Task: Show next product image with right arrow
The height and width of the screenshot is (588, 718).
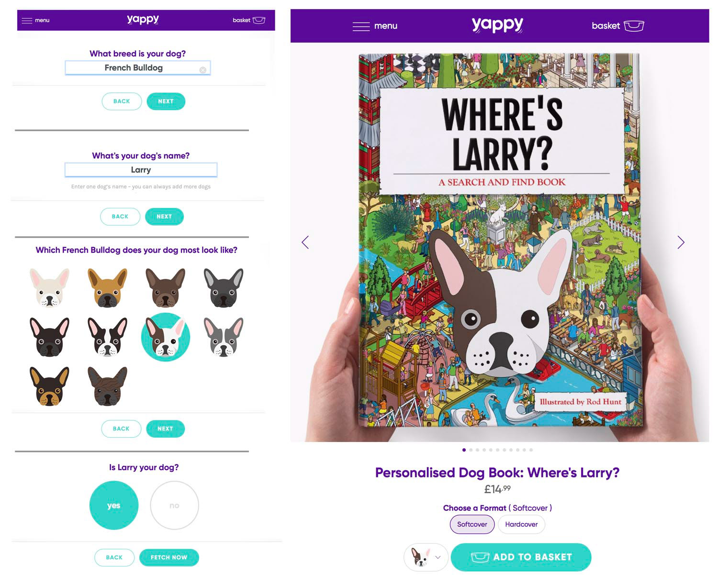Action: point(681,242)
